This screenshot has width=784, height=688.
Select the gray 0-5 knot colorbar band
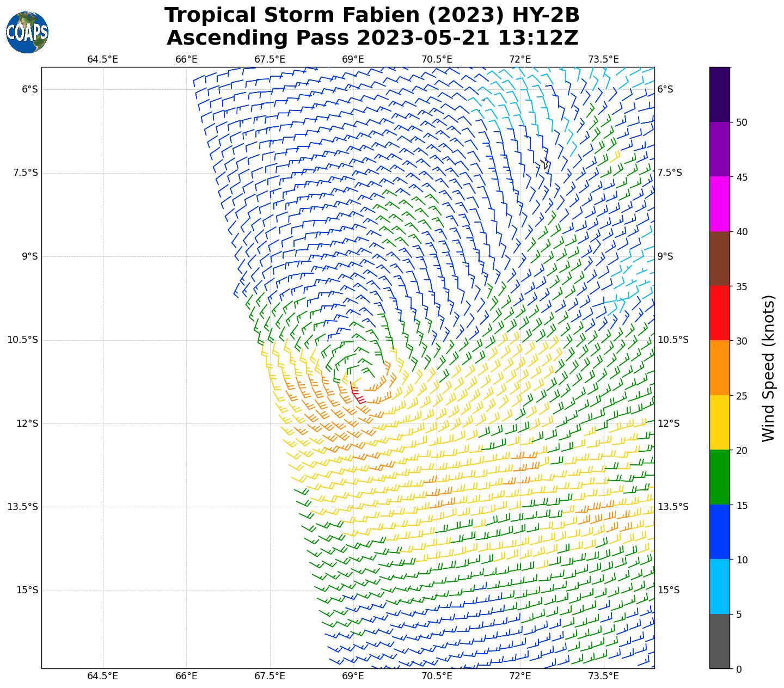[719, 641]
